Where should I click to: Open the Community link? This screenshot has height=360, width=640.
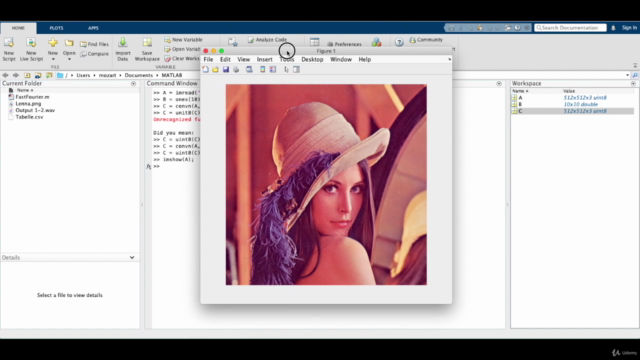[426, 40]
